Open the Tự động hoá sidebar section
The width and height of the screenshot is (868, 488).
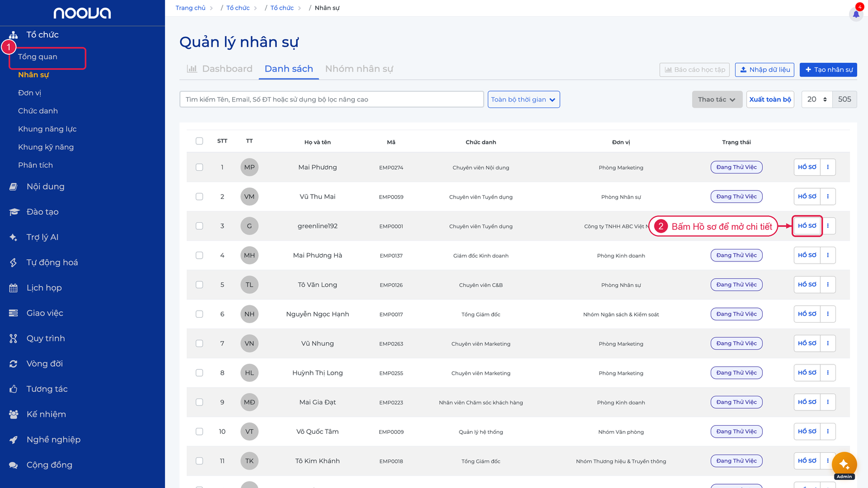[52, 262]
